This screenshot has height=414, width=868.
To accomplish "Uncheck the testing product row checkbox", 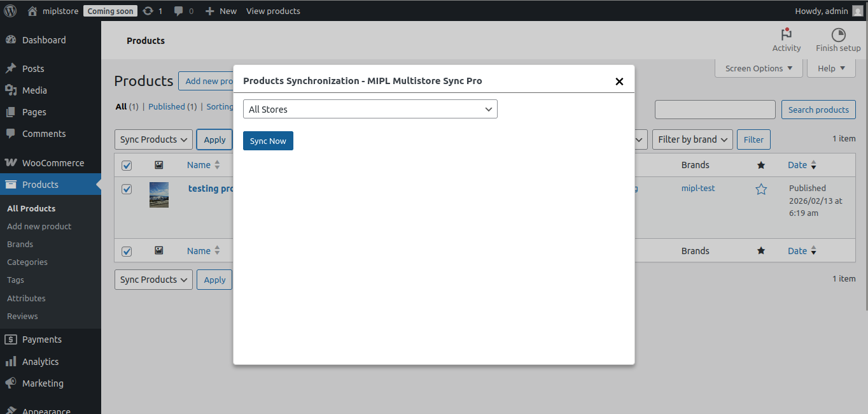I will 127,189.
